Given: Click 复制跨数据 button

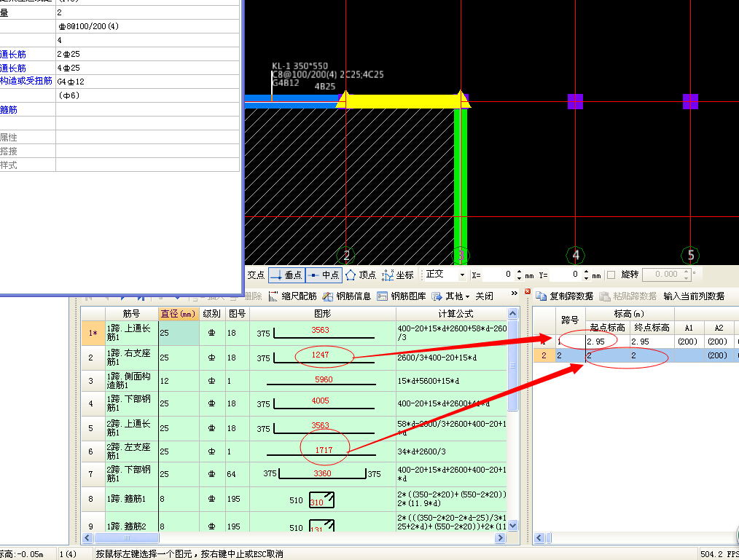Looking at the screenshot, I should (x=565, y=296).
